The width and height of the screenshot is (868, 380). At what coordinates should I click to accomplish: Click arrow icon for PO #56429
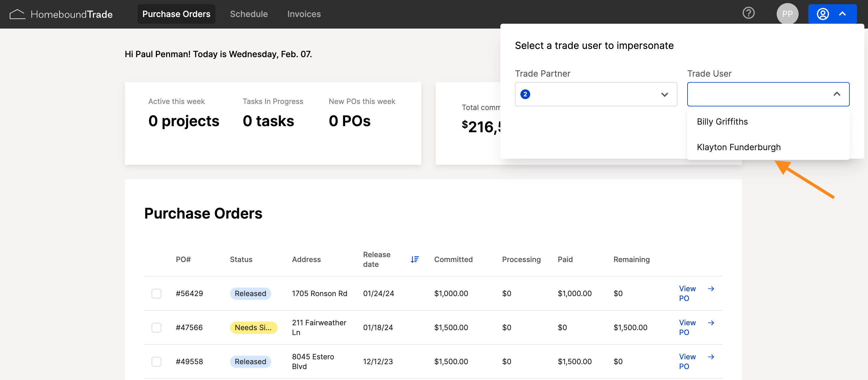711,288
